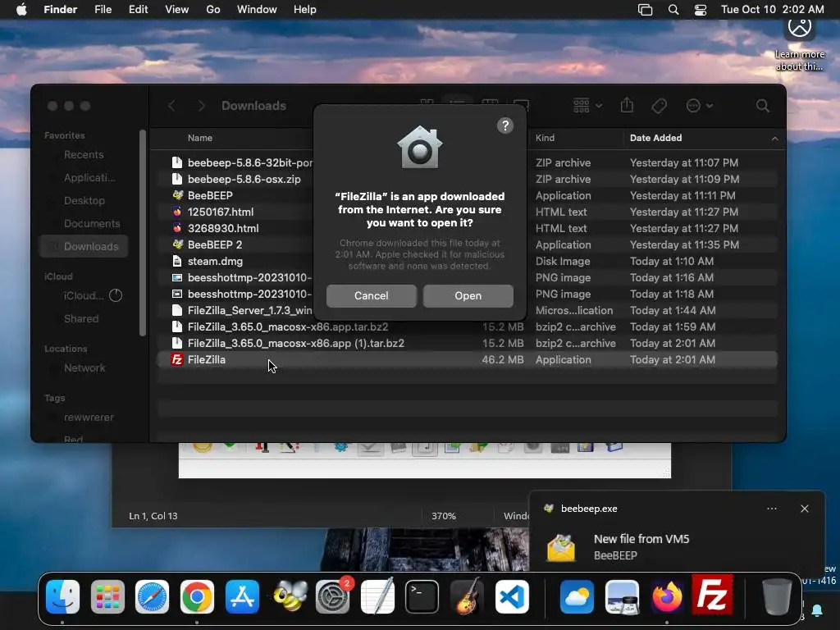
Task: Click Open in the FileZilla security dialog
Action: (x=468, y=295)
